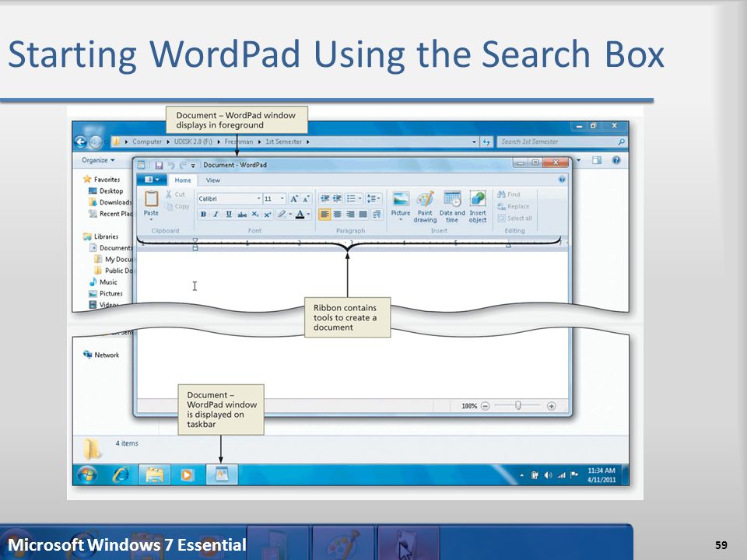Open the Paste options arrow
The image size is (747, 560).
[x=151, y=219]
